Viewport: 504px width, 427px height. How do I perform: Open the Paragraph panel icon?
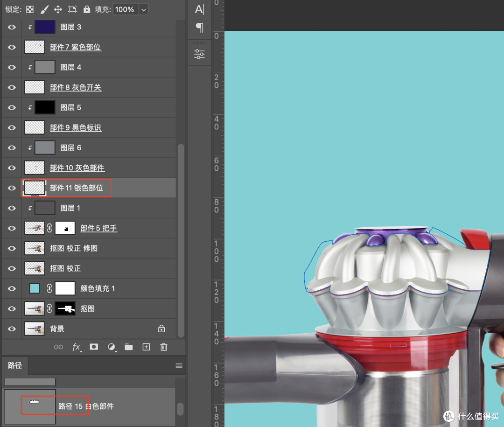click(x=200, y=28)
